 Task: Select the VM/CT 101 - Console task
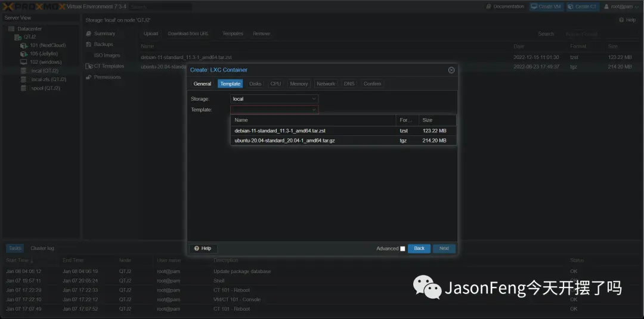coord(322,300)
